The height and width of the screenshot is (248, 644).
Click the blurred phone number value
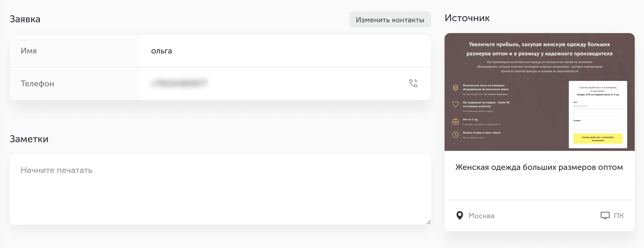[179, 83]
